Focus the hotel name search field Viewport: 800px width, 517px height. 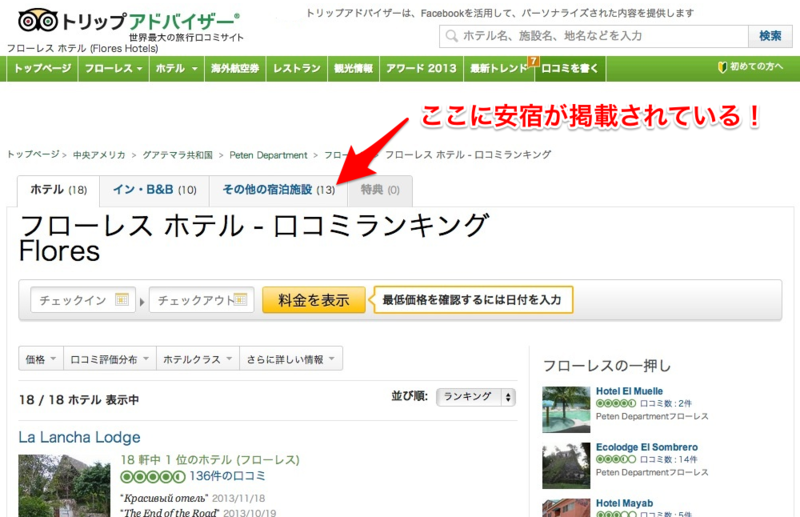coord(593,36)
